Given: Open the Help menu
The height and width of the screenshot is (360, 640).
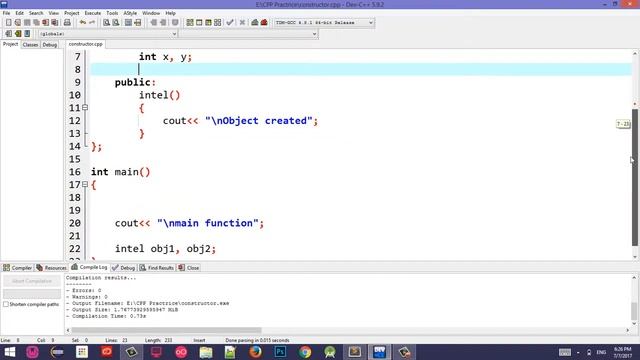Looking at the screenshot, I should click(170, 13).
